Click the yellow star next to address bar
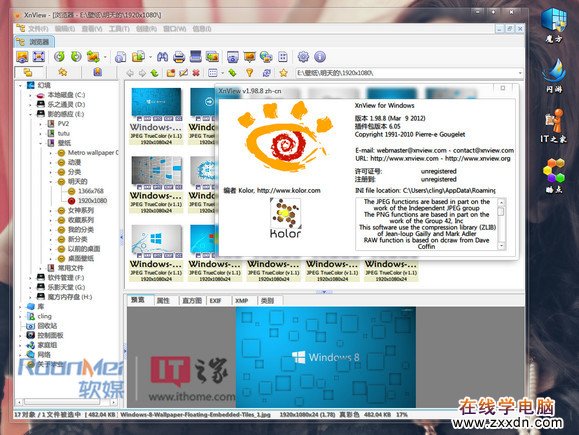The width and height of the screenshot is (579, 435). (x=283, y=73)
